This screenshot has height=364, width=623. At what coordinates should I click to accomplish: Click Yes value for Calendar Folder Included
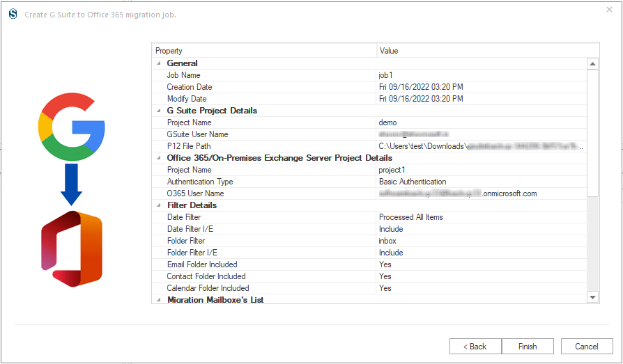point(481,288)
